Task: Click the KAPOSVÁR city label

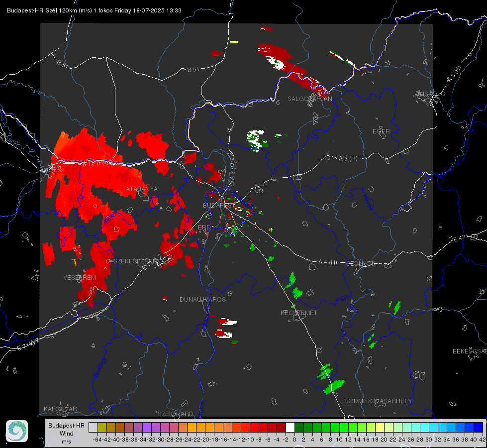Action: [x=60, y=409]
